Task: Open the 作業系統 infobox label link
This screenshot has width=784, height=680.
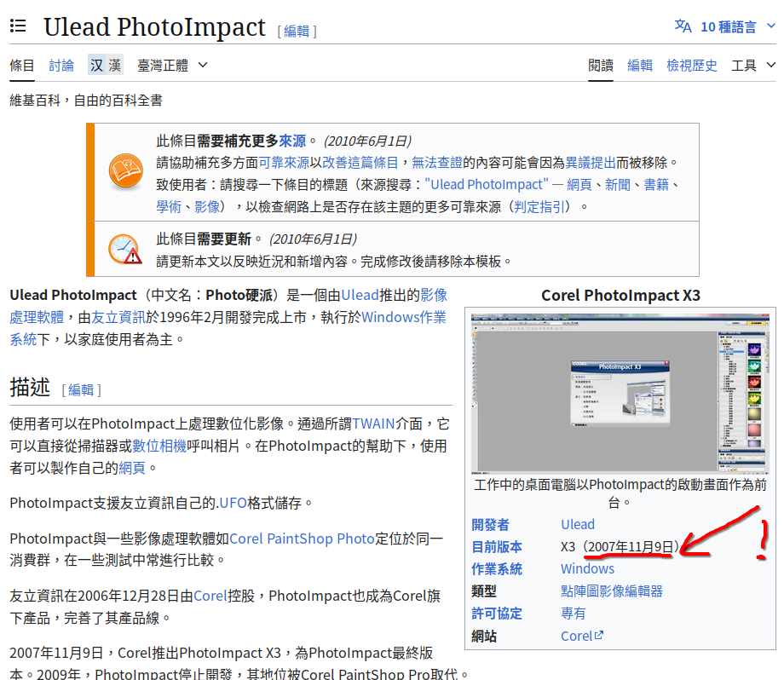Action: (497, 569)
